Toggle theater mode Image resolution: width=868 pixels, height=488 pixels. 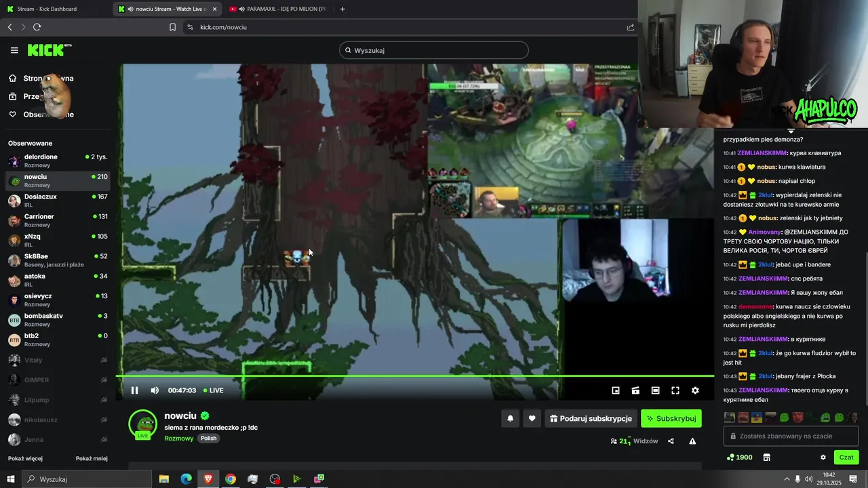point(655,390)
